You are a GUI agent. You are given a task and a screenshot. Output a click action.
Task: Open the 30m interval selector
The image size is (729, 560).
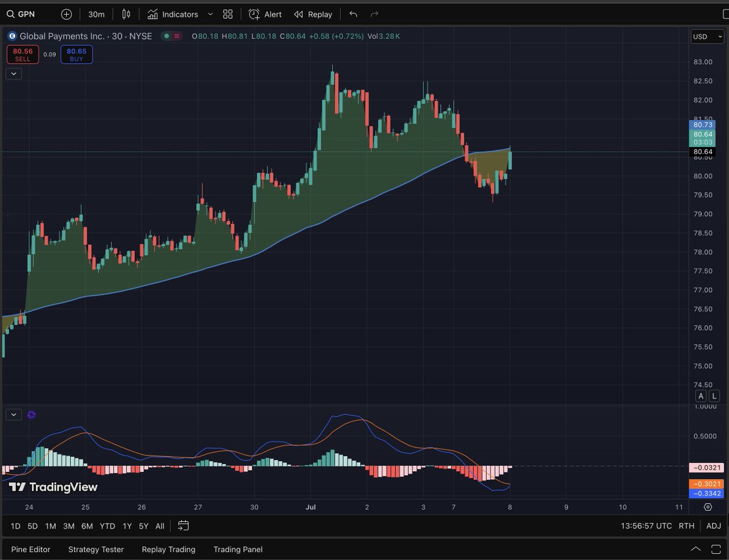coord(96,14)
